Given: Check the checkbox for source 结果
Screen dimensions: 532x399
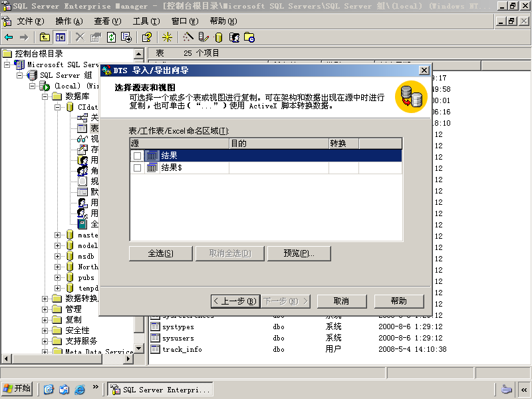Looking at the screenshot, I should click(x=138, y=156).
